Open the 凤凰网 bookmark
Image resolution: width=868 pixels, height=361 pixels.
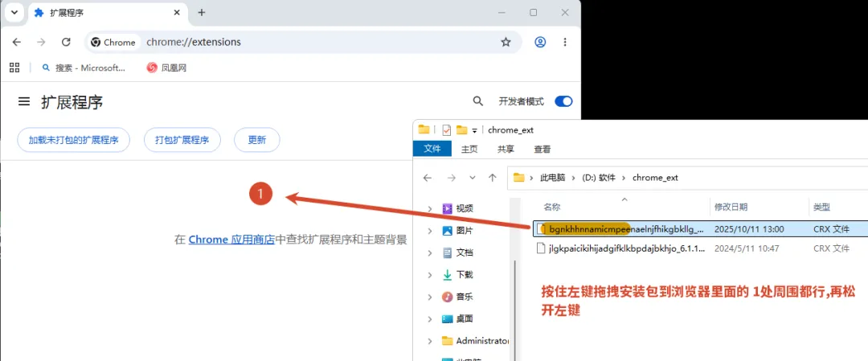coord(166,68)
